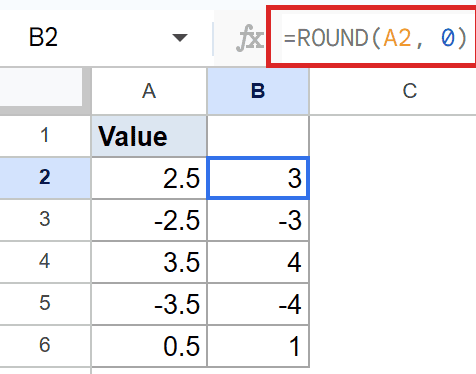Click cell B5 containing -4
Viewport: 476px width, 374px height.
[258, 304]
